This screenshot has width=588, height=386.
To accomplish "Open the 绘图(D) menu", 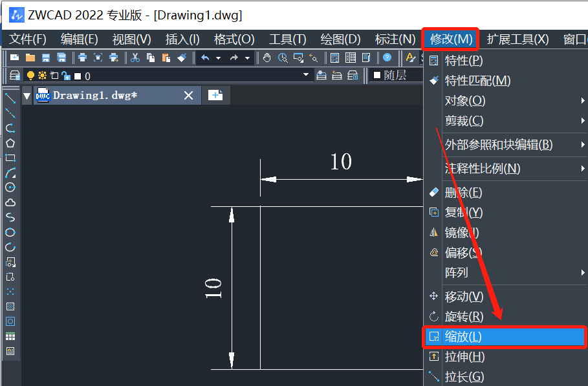I will point(340,39).
